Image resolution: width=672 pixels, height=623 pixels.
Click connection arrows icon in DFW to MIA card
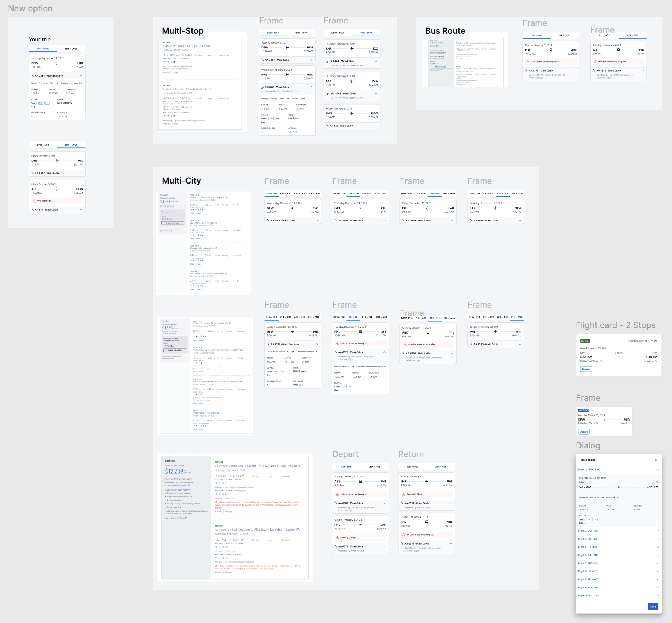pos(604,420)
